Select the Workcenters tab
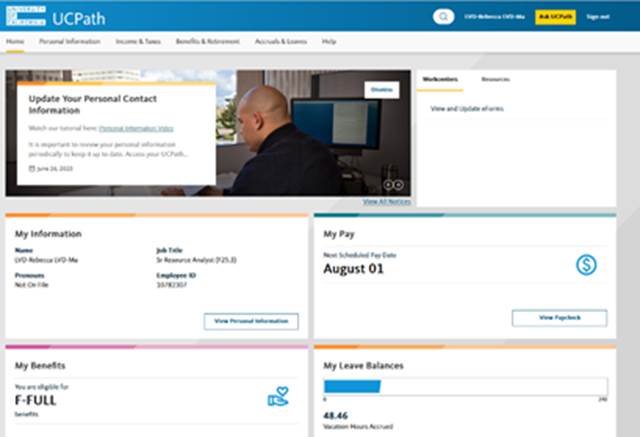 441,78
